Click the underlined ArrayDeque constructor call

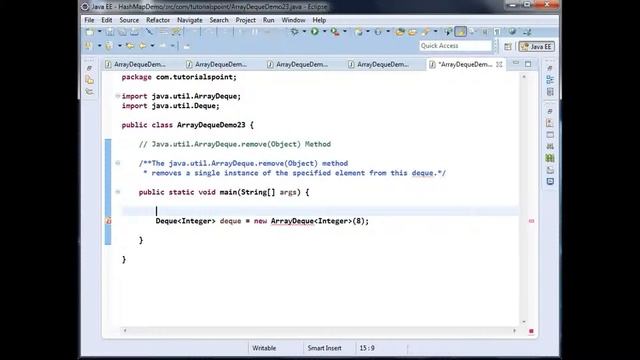[x=292, y=221]
